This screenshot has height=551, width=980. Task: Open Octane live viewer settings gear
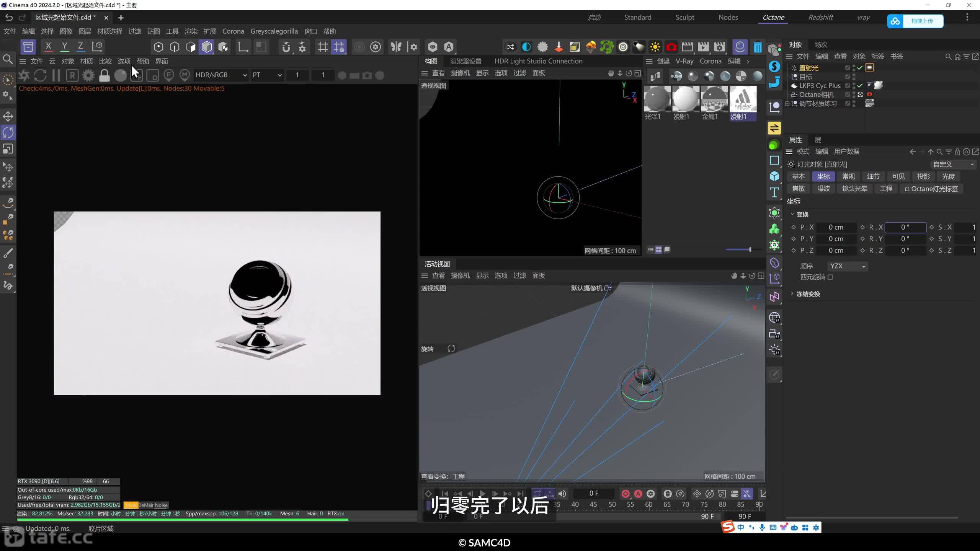88,75
